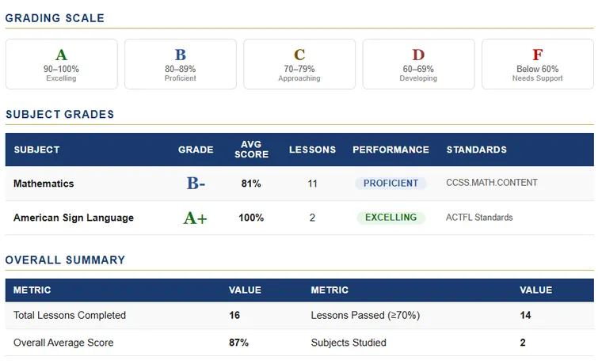
Task: Click the LESSONS column header
Action: [313, 150]
